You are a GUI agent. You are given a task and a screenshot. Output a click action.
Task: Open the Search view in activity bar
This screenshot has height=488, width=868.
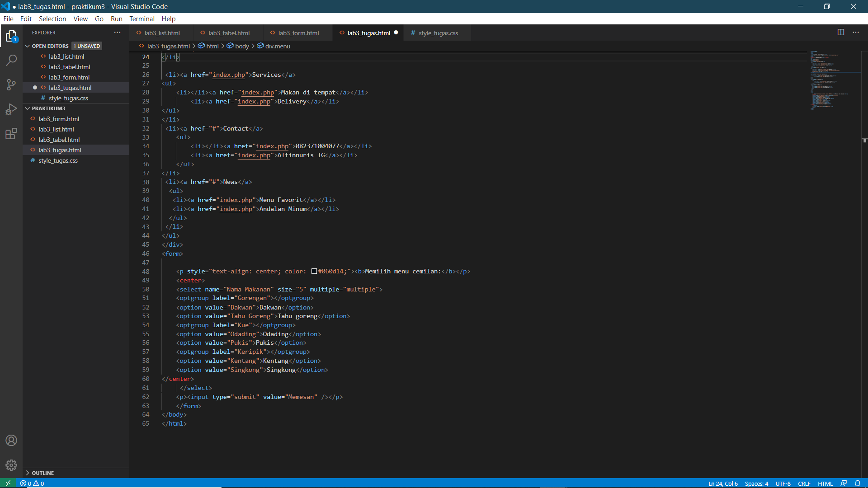[11, 60]
